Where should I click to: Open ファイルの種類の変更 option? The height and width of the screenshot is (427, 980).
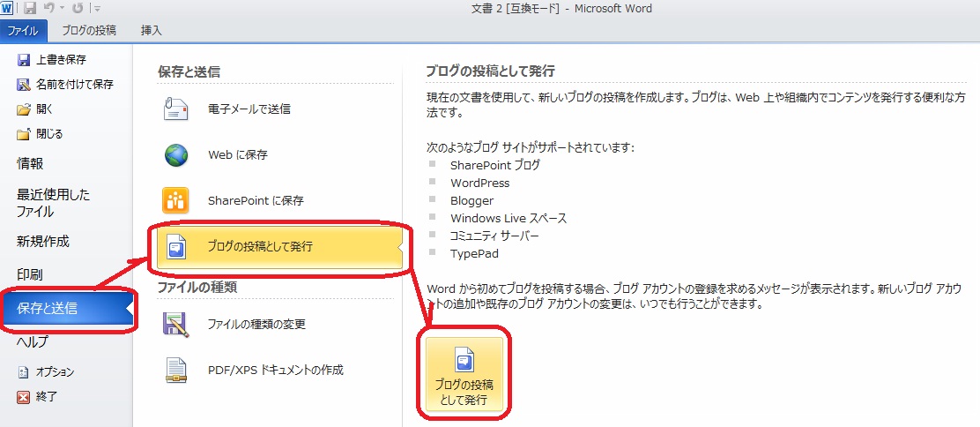coord(256,325)
